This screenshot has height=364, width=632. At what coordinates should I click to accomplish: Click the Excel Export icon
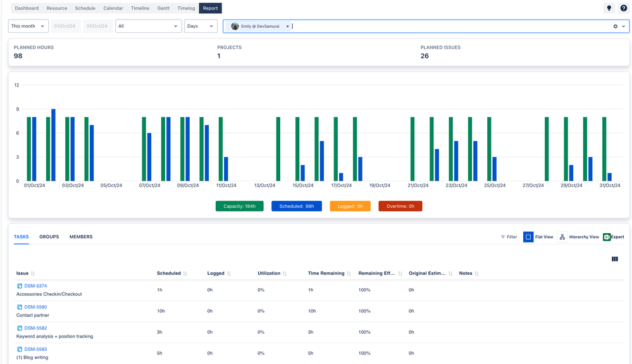tap(607, 237)
